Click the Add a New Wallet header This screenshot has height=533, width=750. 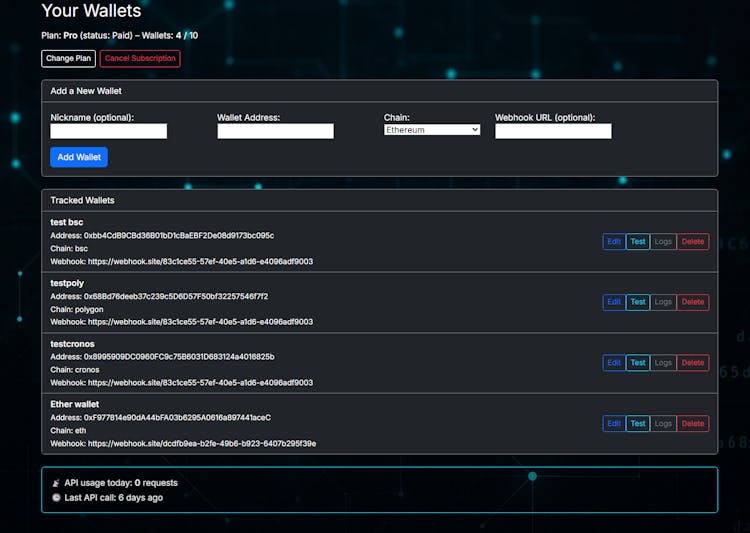coord(379,91)
